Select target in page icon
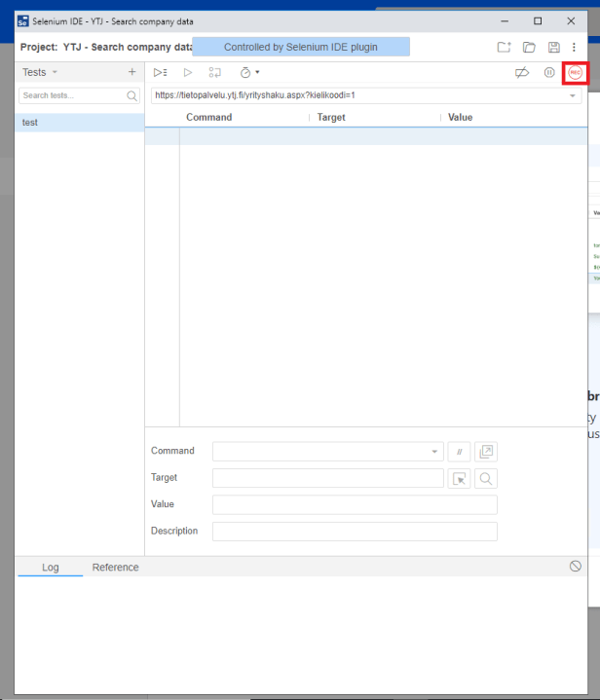600x700 pixels. [459, 479]
